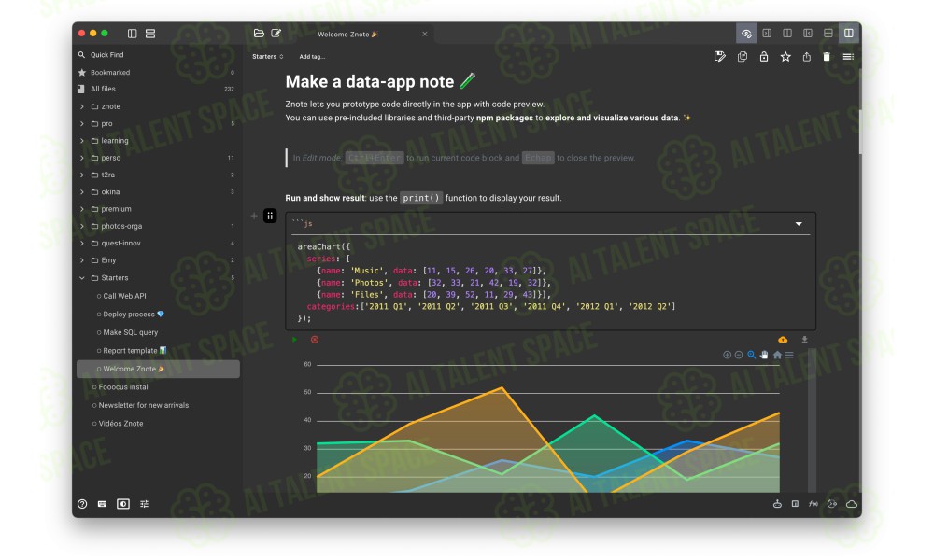Close the Welcome Znote tab
The image size is (934, 560).
(x=425, y=34)
